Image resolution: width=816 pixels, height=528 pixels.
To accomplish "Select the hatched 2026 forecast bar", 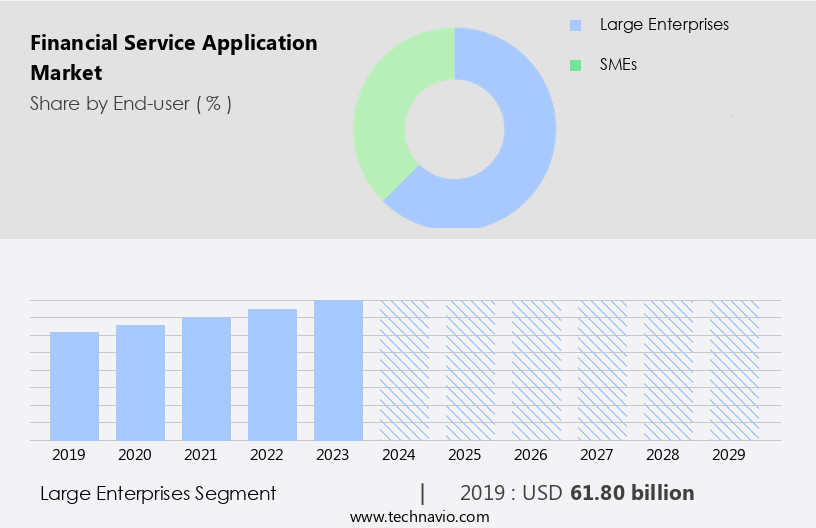I will tap(536, 370).
